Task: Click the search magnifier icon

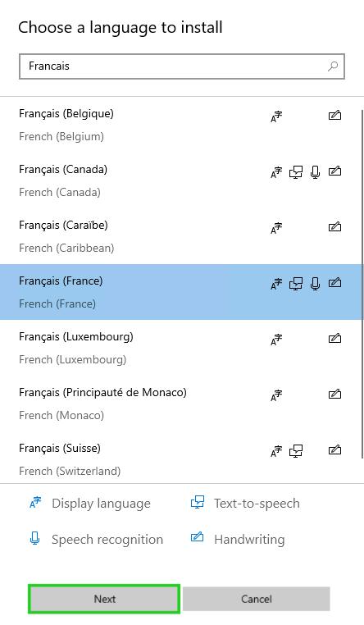Action: 333,66
